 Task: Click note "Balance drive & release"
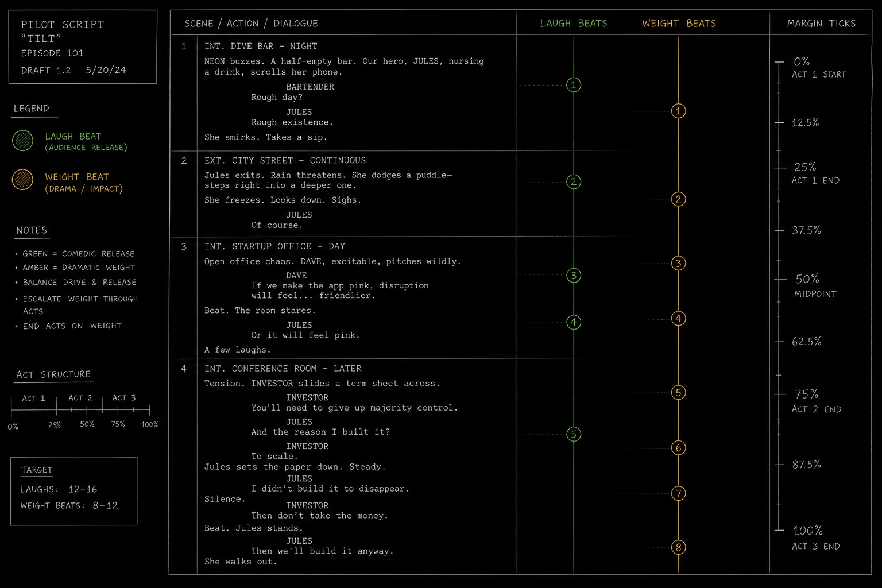pyautogui.click(x=79, y=282)
